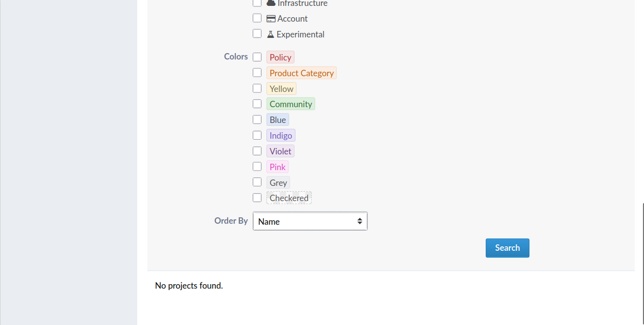Screen dimensions: 644x325
Task: Enable the Experimental checkbox
Action: (x=258, y=34)
